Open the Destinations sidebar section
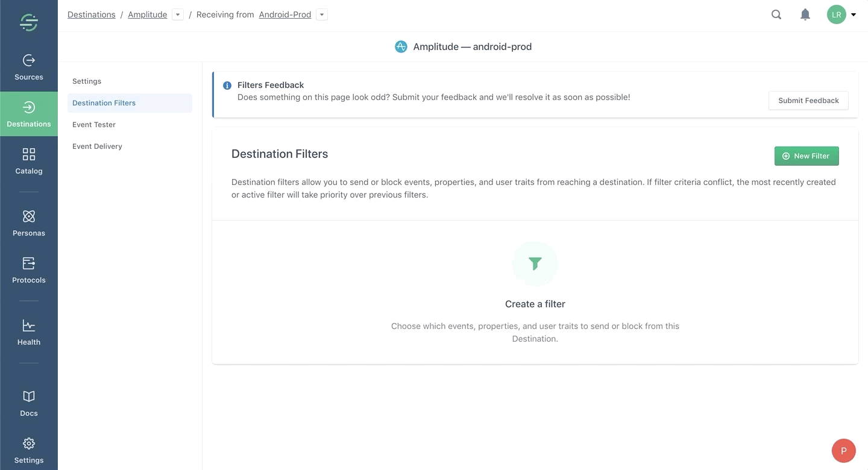Viewport: 868px width, 470px height. (29, 114)
